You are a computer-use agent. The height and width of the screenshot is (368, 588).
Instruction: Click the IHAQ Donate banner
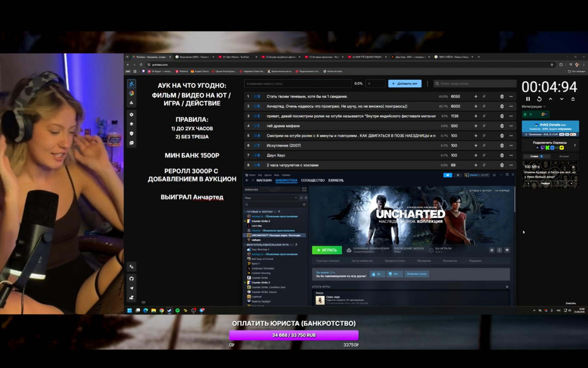pos(550,128)
